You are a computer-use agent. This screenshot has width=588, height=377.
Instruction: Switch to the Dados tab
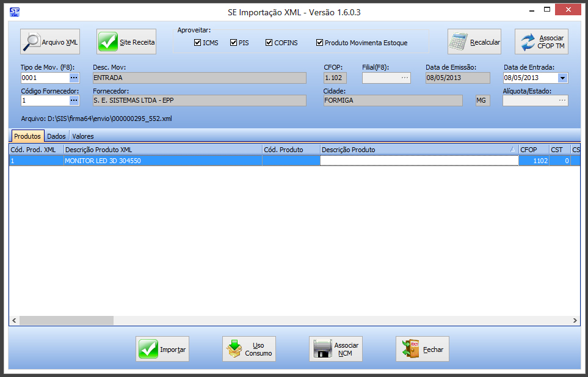pyautogui.click(x=57, y=136)
